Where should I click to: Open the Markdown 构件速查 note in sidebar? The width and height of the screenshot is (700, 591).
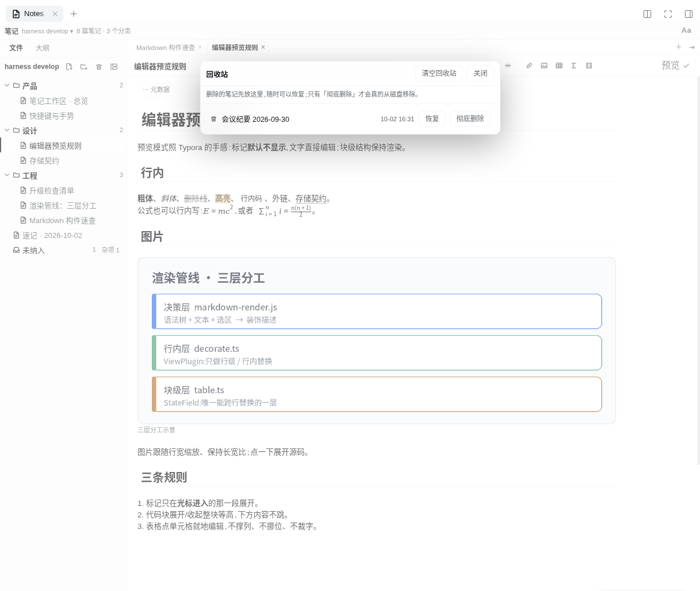[x=63, y=220]
